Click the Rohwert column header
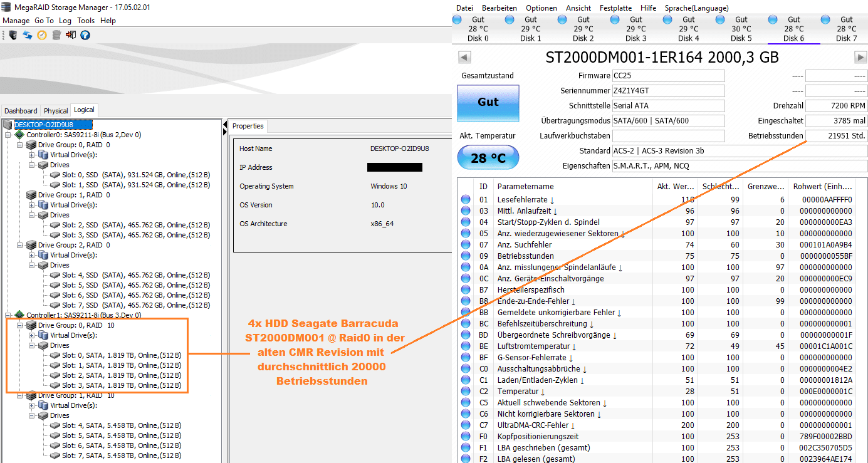 tap(823, 186)
